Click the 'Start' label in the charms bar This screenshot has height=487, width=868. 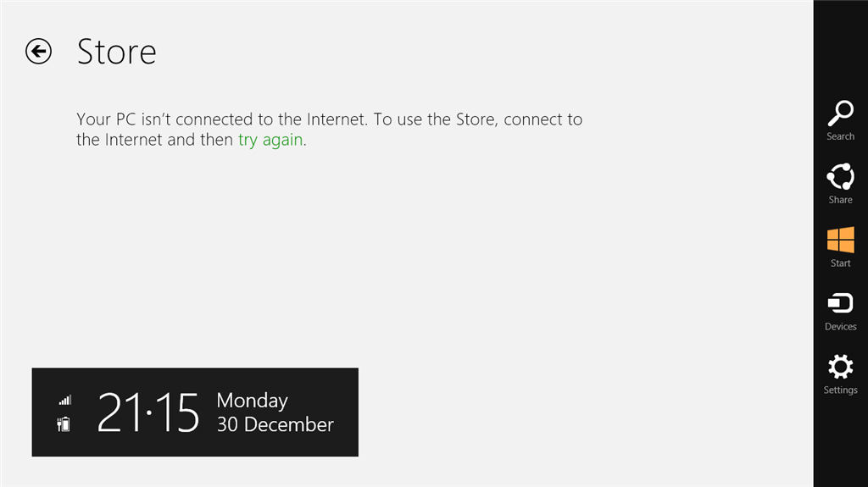tap(840, 263)
